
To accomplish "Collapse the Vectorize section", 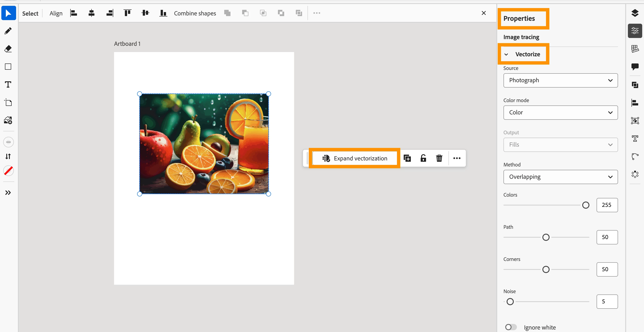I will tap(506, 55).
